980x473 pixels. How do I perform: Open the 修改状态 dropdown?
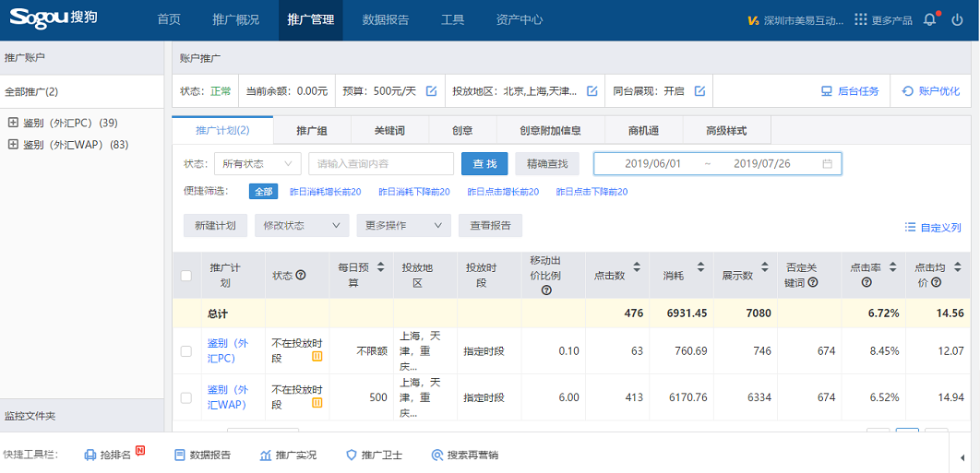coord(302,226)
